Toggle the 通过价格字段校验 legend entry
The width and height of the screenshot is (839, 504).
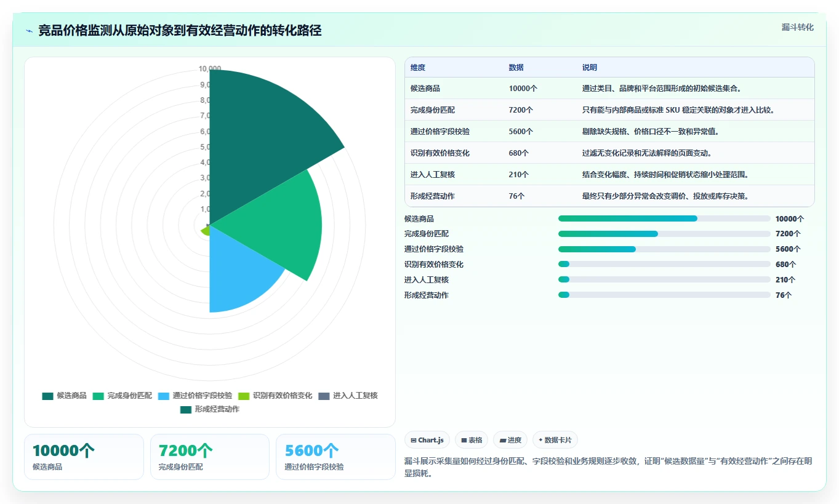[x=195, y=396]
